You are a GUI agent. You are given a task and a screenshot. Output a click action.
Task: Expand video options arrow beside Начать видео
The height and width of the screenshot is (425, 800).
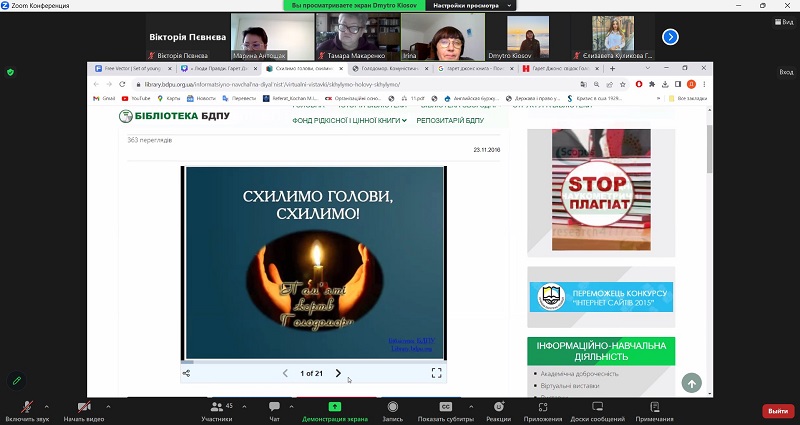click(108, 407)
